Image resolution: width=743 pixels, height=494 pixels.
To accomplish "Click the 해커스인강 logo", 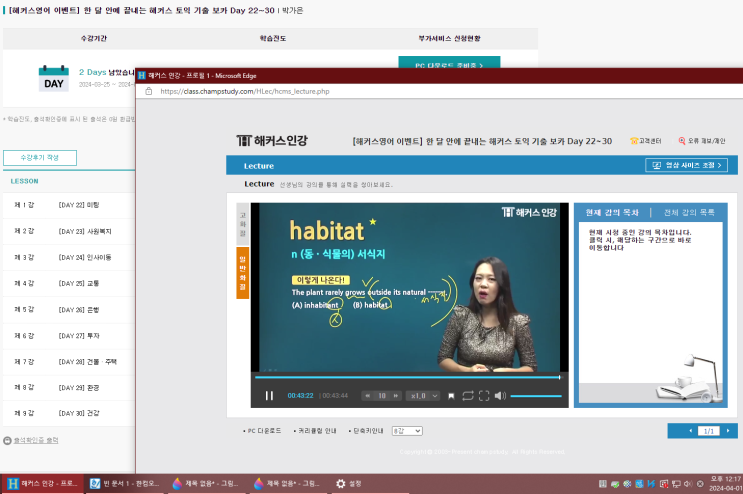I will click(x=272, y=140).
